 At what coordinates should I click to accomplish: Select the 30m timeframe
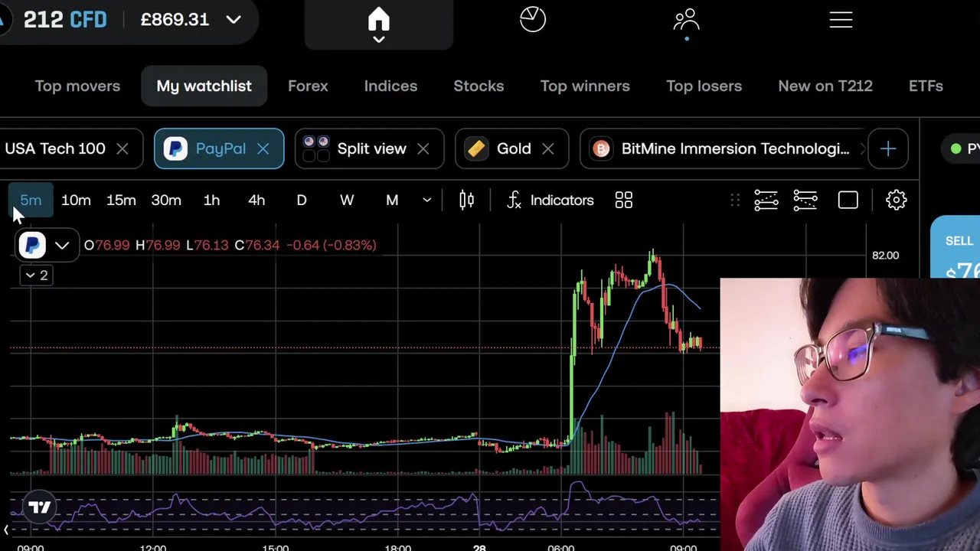(x=166, y=201)
